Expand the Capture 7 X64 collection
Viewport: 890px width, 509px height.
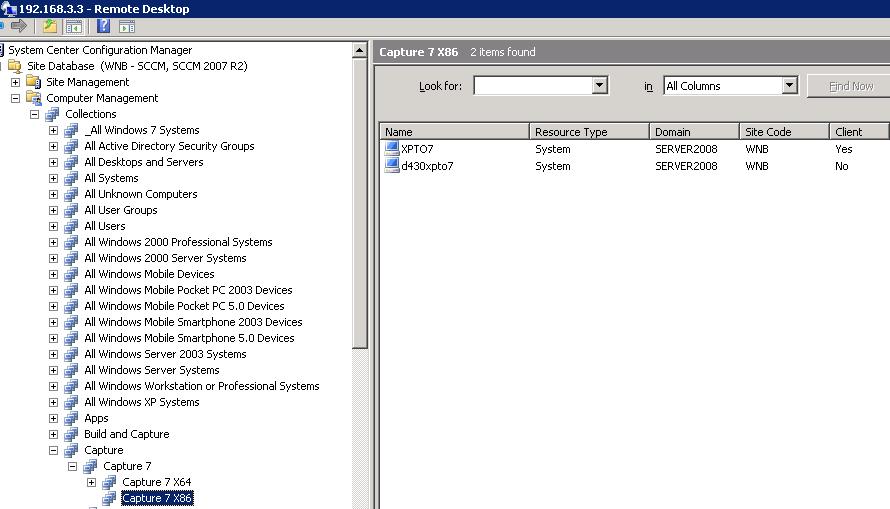point(91,482)
